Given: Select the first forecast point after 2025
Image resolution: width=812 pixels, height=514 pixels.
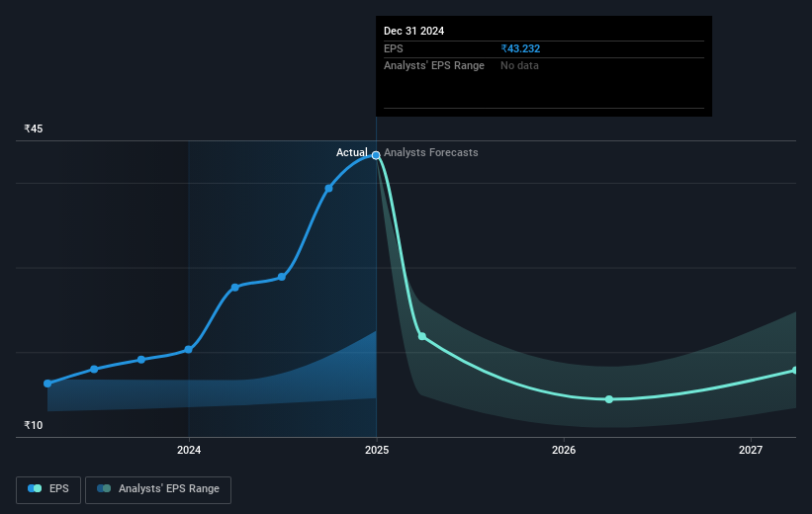Looking at the screenshot, I should 422,336.
